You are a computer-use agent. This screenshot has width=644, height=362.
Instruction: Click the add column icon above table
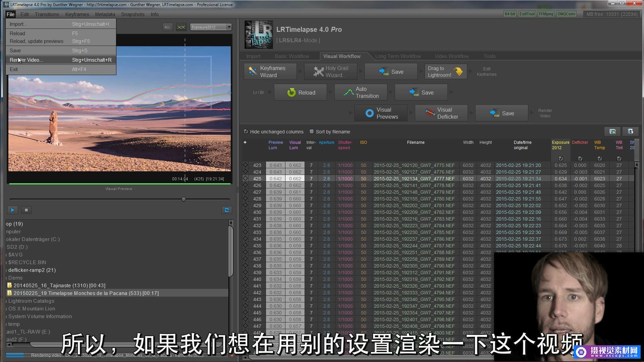(x=612, y=131)
